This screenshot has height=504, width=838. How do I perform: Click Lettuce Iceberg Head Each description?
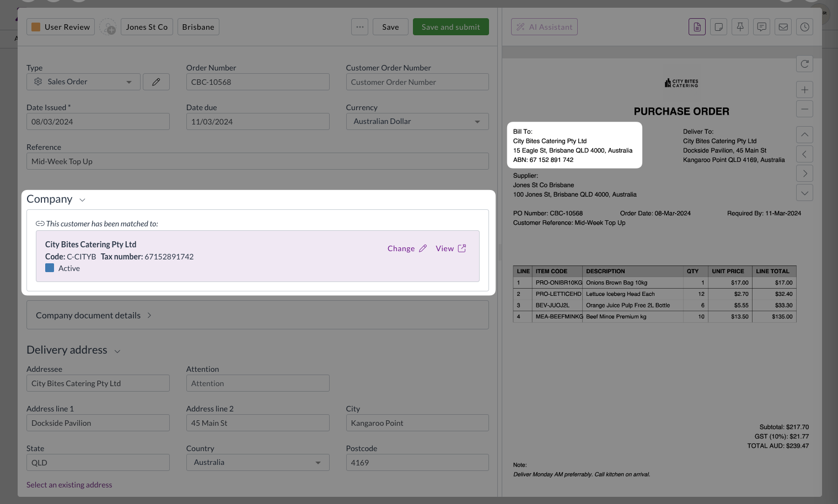(x=620, y=294)
